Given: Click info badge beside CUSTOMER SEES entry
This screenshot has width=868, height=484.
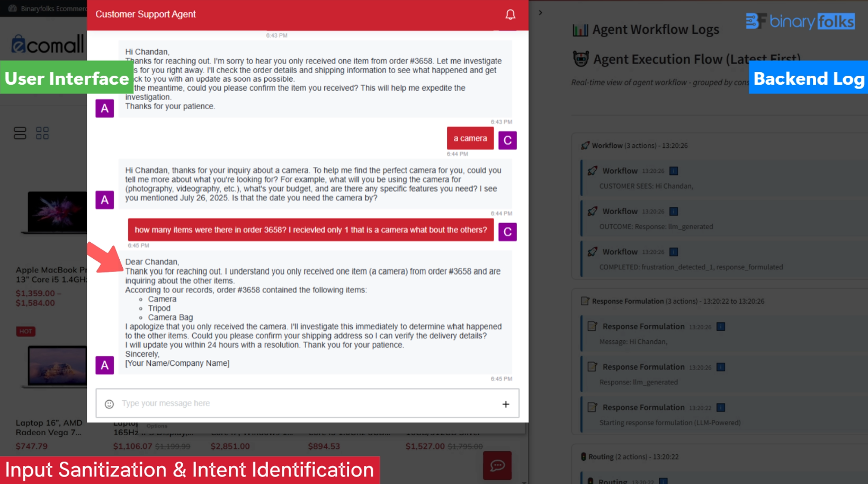Looking at the screenshot, I should pos(674,171).
